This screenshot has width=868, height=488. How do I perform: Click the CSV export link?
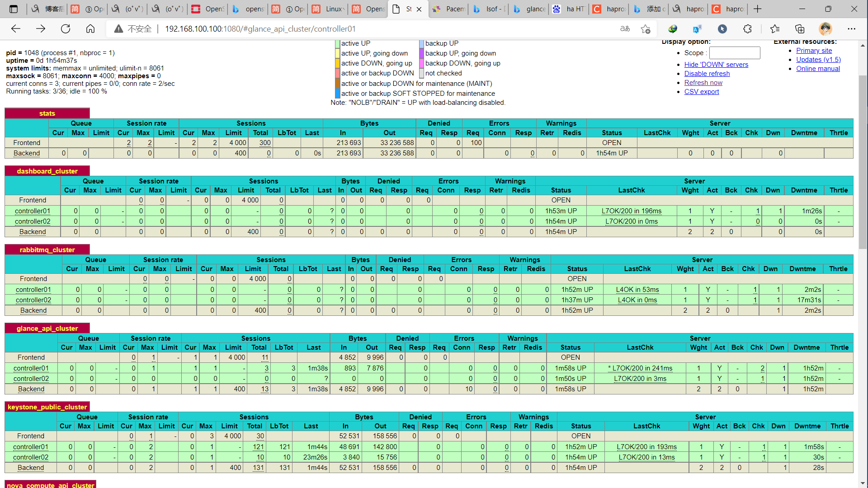(701, 92)
